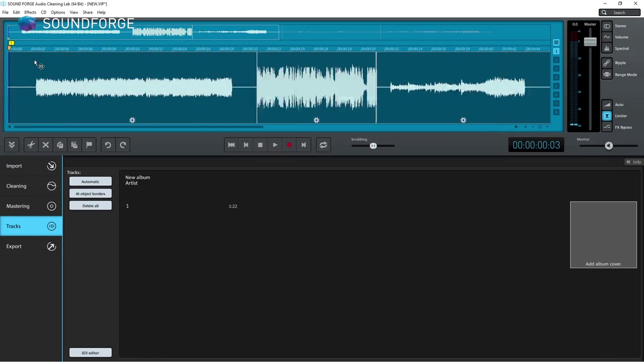Click yellow track marker 1 on timeline
The height and width of the screenshot is (362, 644).
click(x=11, y=44)
